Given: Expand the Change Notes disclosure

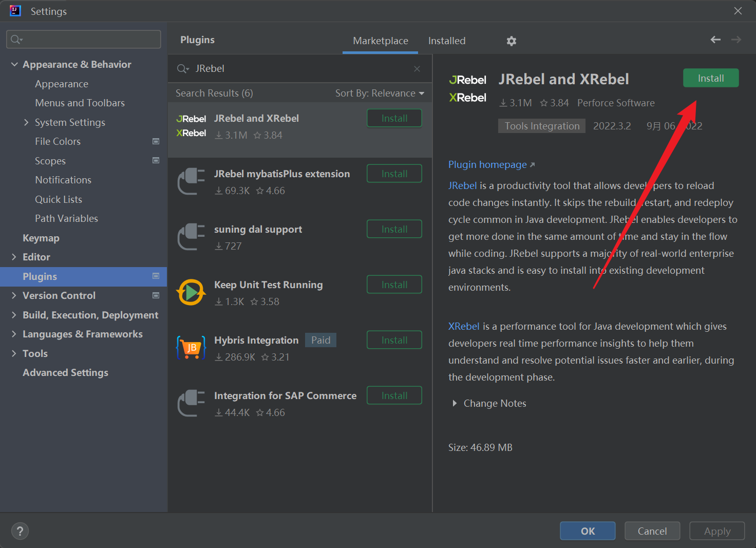Looking at the screenshot, I should (x=455, y=403).
